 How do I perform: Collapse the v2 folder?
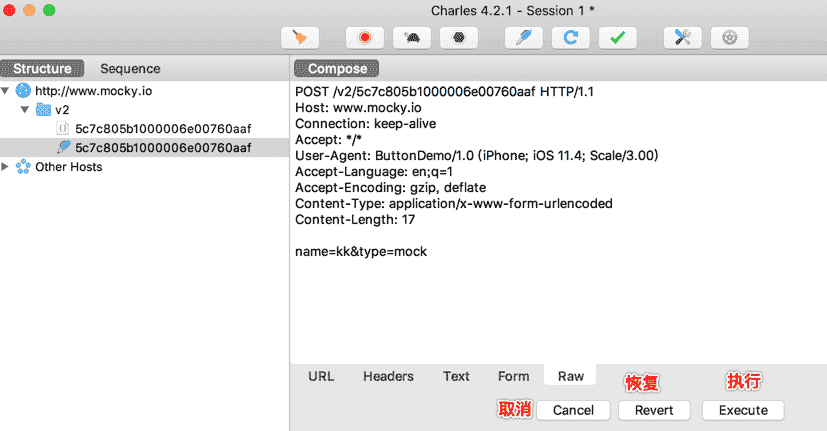tap(25, 110)
